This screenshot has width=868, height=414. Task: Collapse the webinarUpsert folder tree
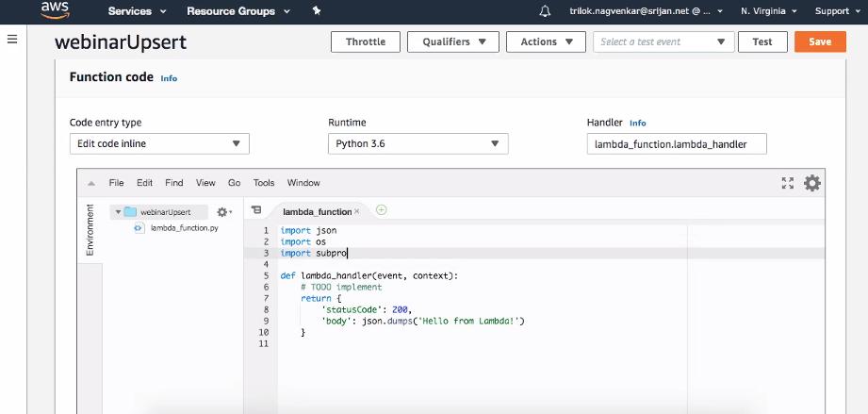click(x=118, y=212)
